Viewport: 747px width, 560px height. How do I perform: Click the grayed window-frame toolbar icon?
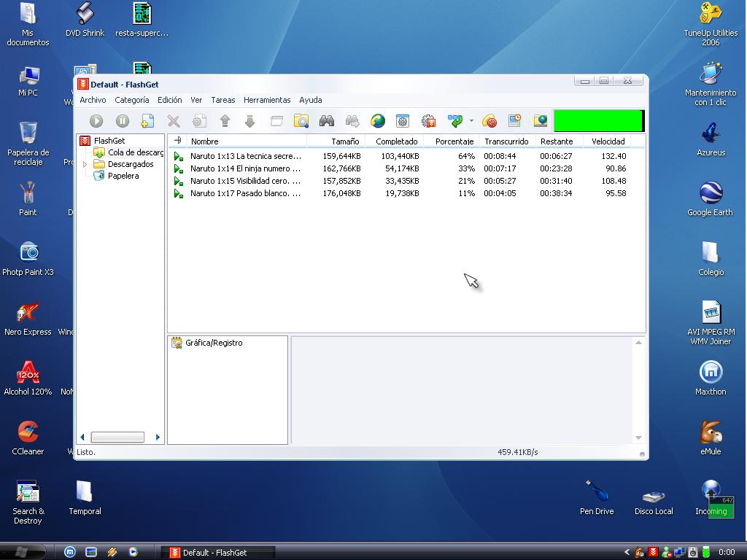pos(276,121)
